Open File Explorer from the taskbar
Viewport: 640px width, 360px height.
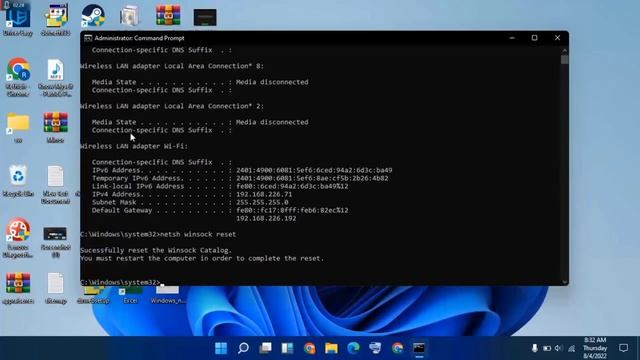[331, 348]
